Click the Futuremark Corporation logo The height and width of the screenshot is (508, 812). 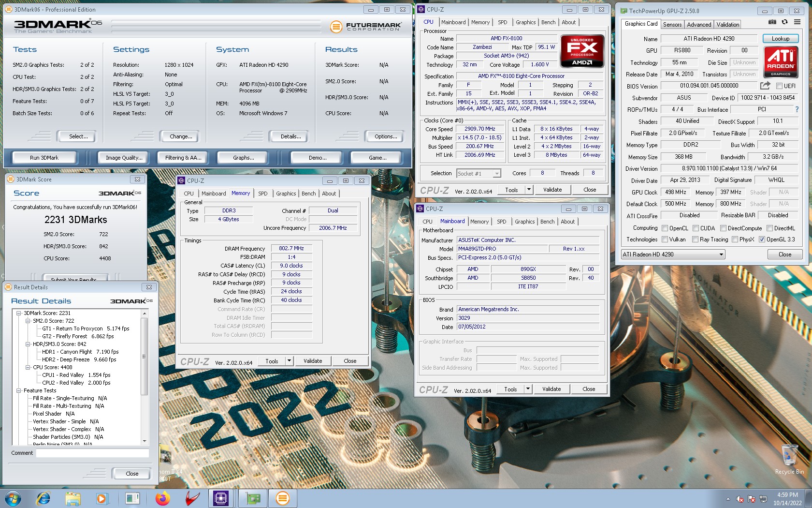366,27
